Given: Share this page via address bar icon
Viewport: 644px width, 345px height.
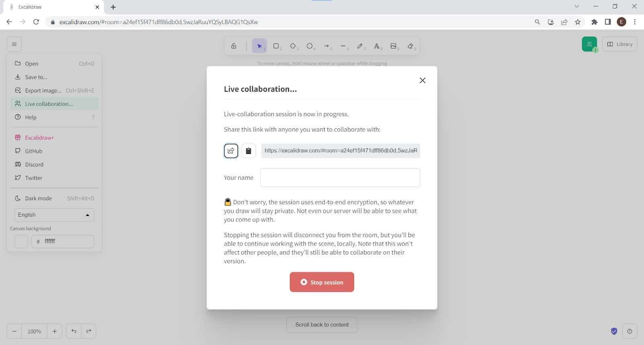Looking at the screenshot, I should [564, 22].
